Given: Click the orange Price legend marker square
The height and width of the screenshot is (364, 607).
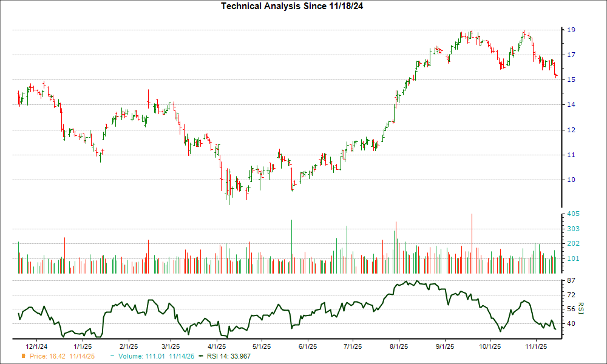Looking at the screenshot, I should [24, 357].
